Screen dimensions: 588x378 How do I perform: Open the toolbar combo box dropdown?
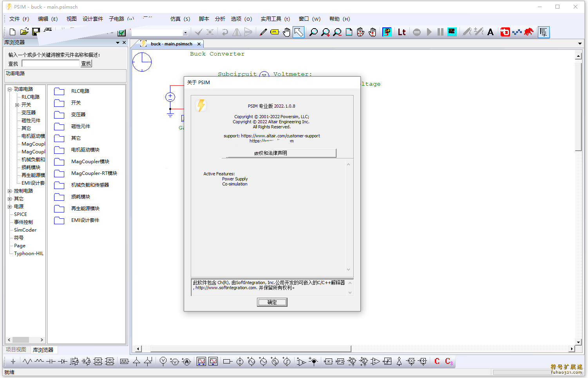click(185, 33)
